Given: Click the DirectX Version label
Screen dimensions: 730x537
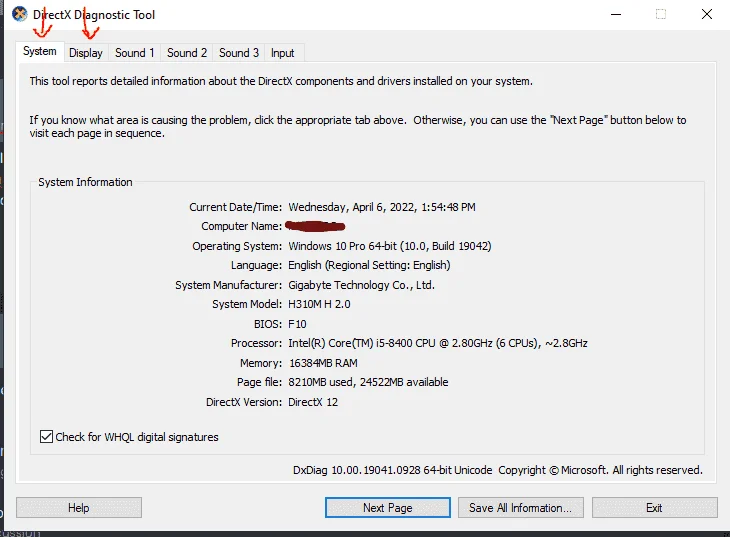Looking at the screenshot, I should 244,402.
